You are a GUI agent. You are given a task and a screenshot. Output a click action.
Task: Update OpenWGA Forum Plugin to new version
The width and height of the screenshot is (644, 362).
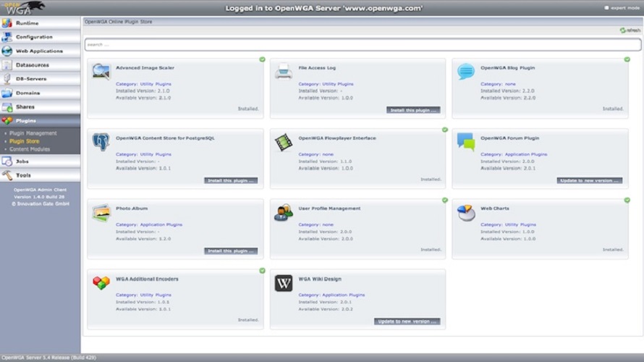[589, 180]
